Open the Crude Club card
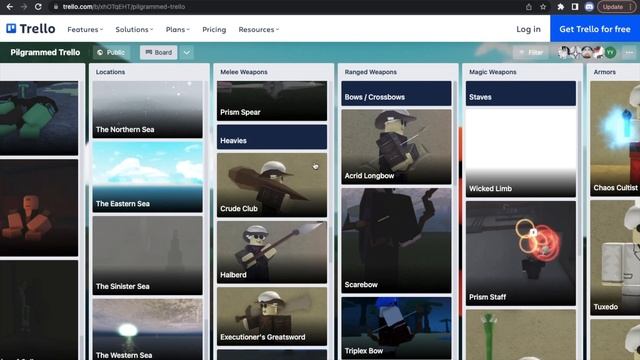 click(272, 185)
